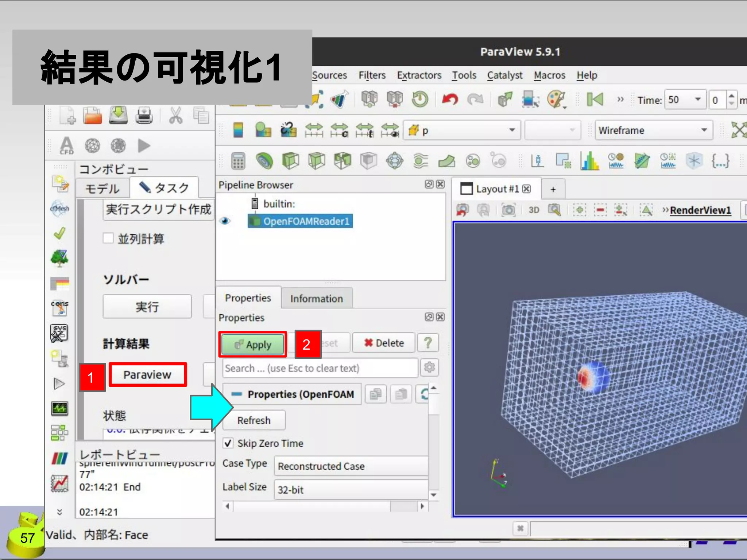
Task: Click the Stream Tracer filter icon
Action: coord(421,161)
